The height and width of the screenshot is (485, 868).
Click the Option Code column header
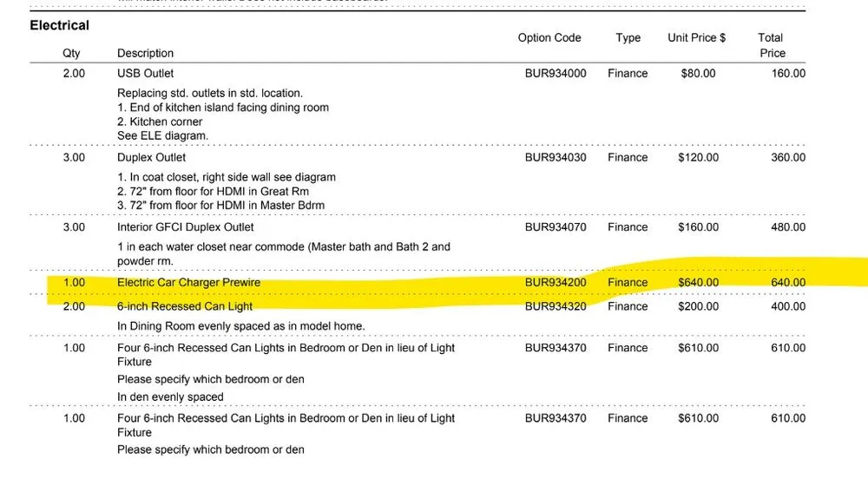point(549,37)
